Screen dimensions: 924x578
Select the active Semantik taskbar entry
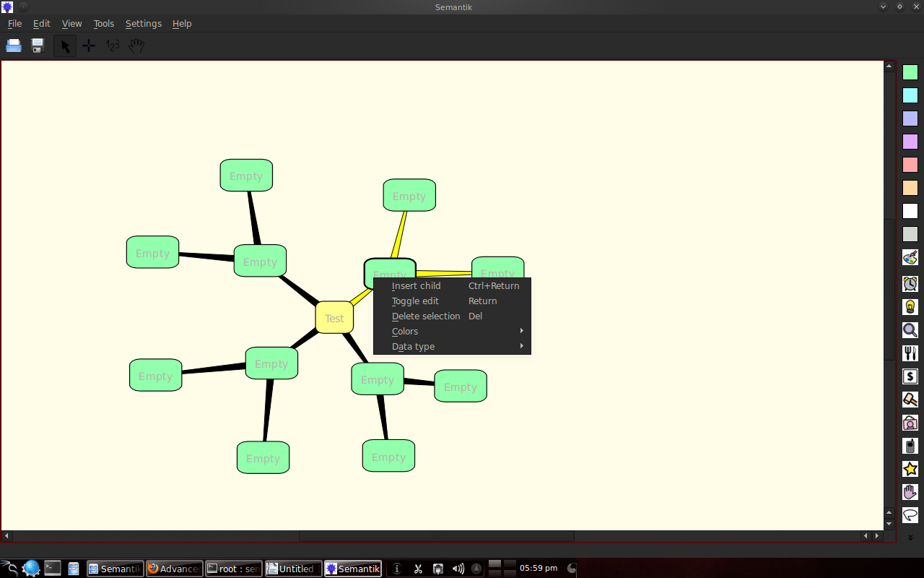click(353, 569)
